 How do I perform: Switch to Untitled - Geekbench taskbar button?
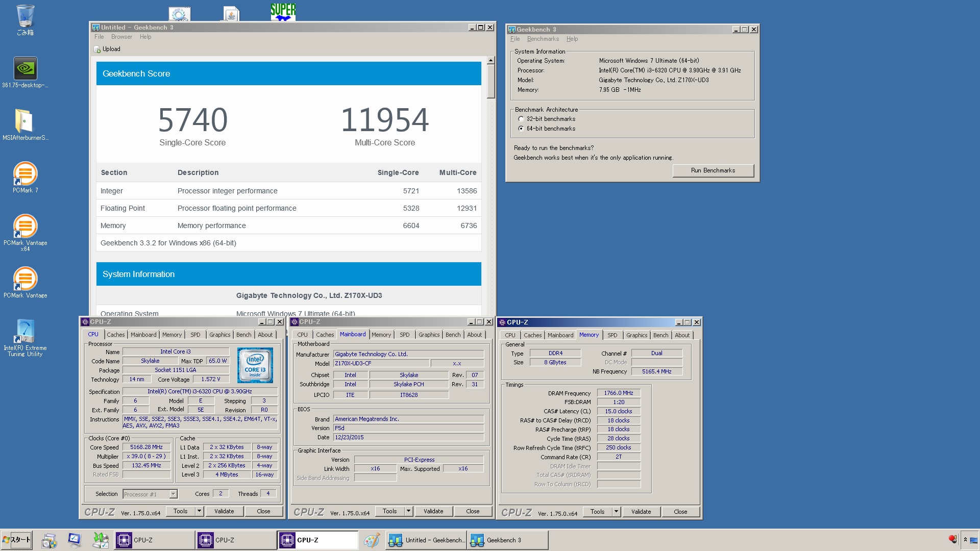click(426, 540)
